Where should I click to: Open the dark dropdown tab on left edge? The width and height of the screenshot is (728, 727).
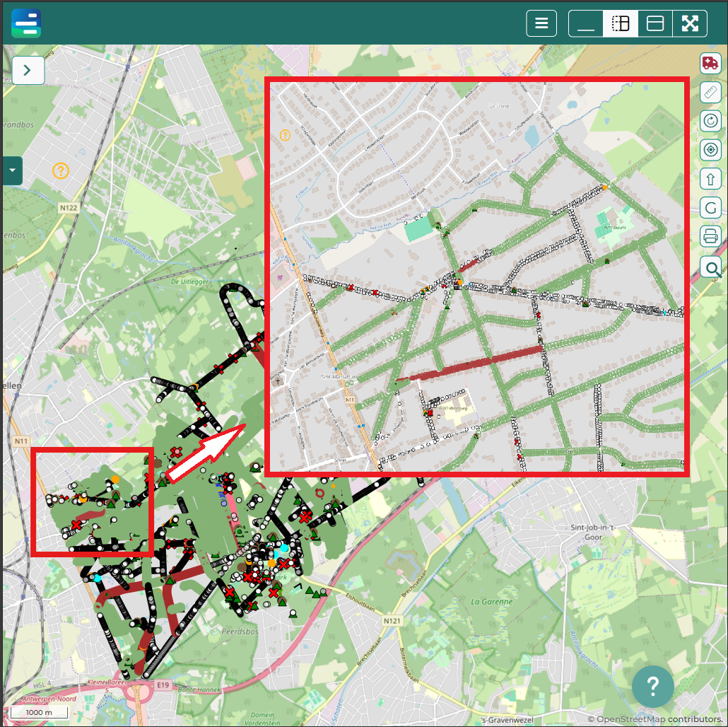tap(12, 170)
